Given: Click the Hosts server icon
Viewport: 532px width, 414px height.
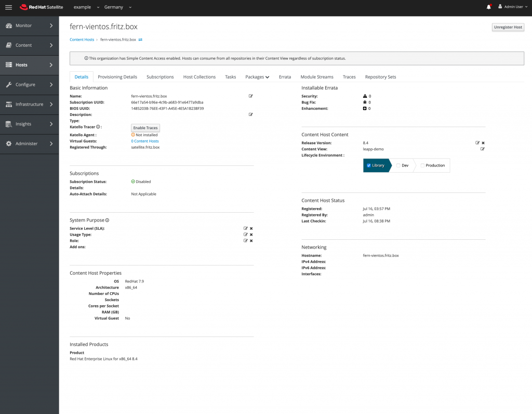Looking at the screenshot, I should point(9,65).
